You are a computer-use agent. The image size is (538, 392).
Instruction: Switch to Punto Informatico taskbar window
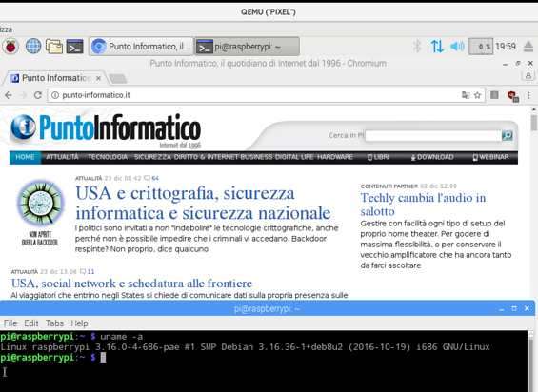click(141, 47)
